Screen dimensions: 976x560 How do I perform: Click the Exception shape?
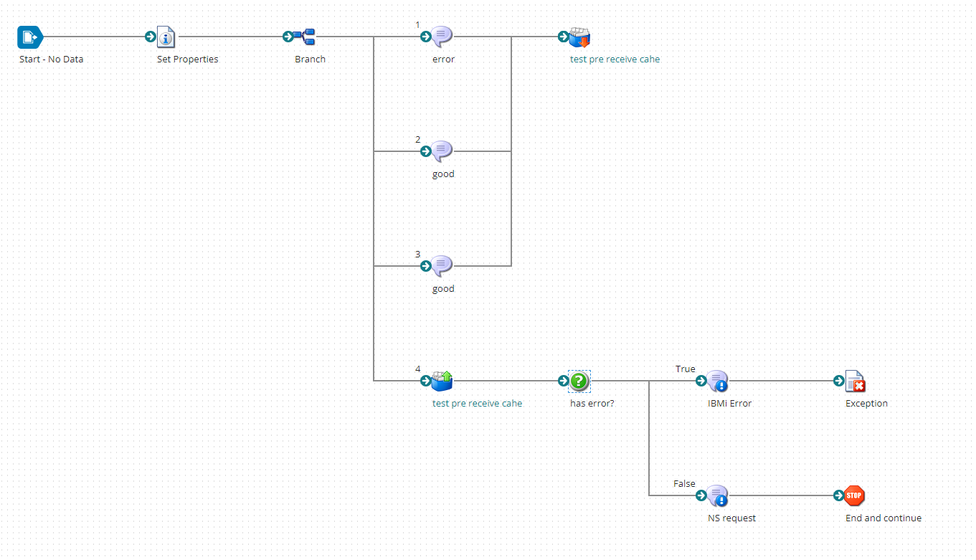856,381
